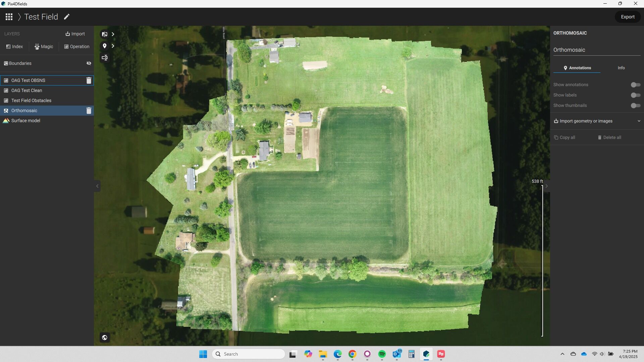The image size is (644, 362).
Task: Select the Surface model layer
Action: (26, 121)
